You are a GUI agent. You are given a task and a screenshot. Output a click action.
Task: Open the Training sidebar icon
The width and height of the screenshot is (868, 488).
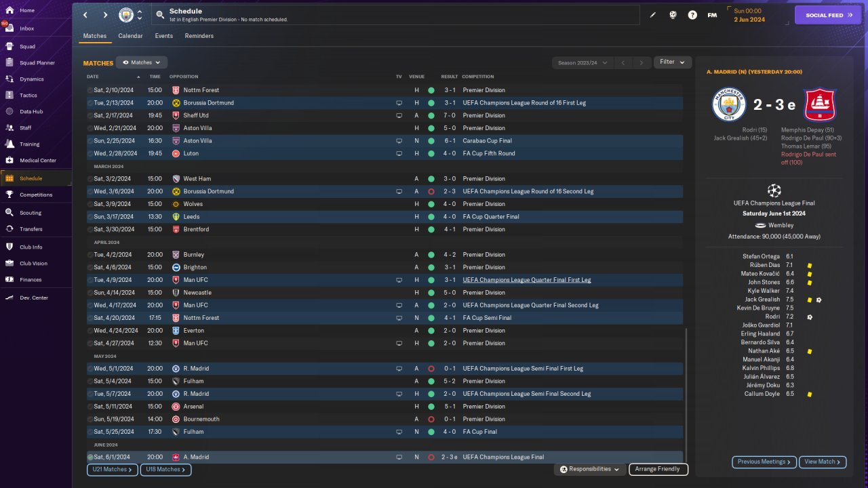9,144
